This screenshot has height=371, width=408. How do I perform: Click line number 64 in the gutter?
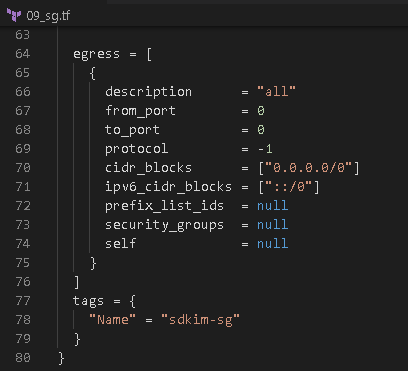pos(23,54)
